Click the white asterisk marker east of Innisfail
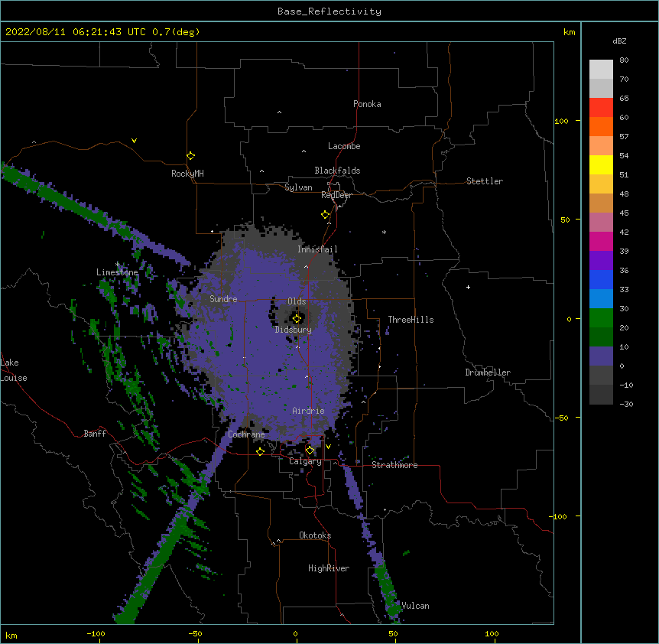 384,232
